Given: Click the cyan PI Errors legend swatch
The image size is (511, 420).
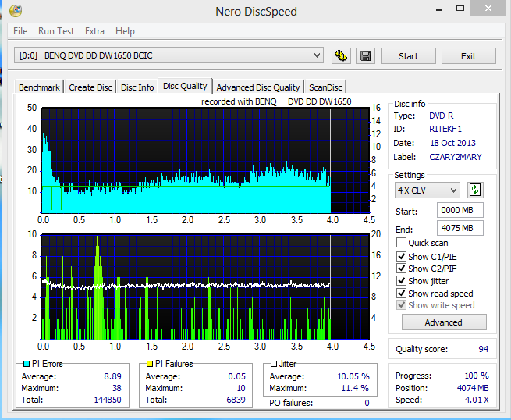Looking at the screenshot, I should click(27, 364).
